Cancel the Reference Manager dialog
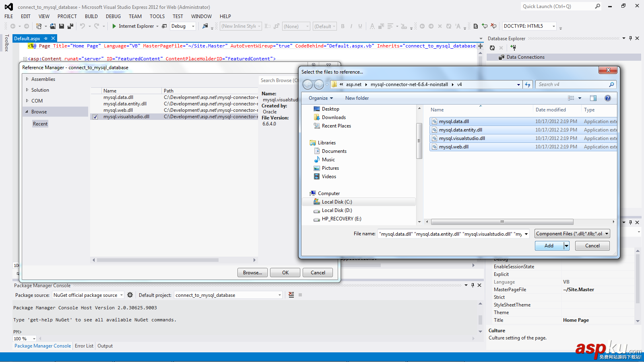Image resolution: width=644 pixels, height=362 pixels. coord(318,272)
